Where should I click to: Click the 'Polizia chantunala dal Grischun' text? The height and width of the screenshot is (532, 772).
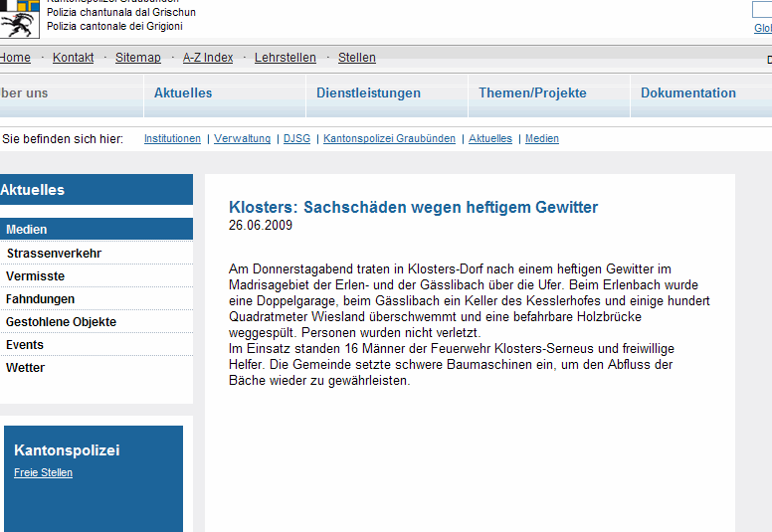tap(121, 12)
